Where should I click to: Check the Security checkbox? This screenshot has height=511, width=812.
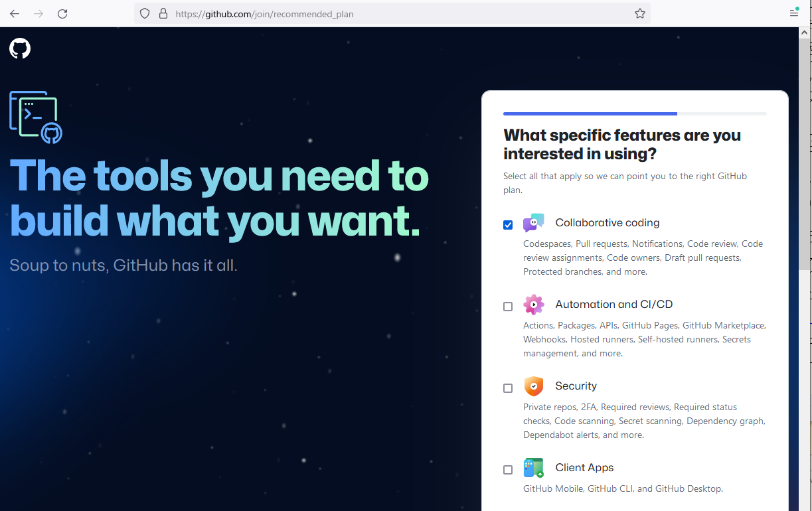click(x=508, y=388)
